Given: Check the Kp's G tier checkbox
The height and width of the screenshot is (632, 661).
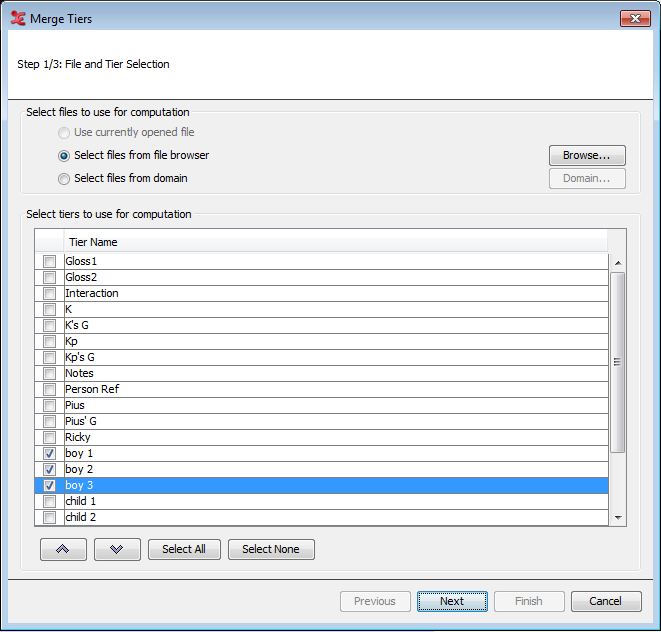Looking at the screenshot, I should 49,358.
